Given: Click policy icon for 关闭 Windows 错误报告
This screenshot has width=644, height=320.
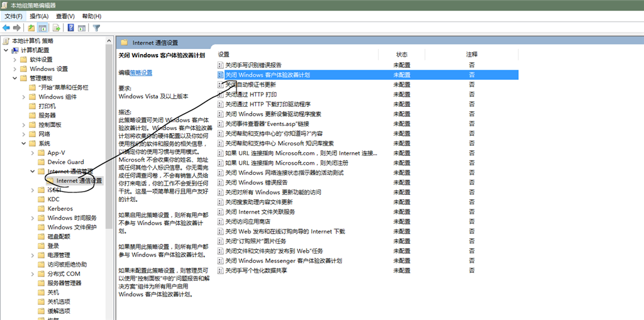Looking at the screenshot, I should coord(221,182).
